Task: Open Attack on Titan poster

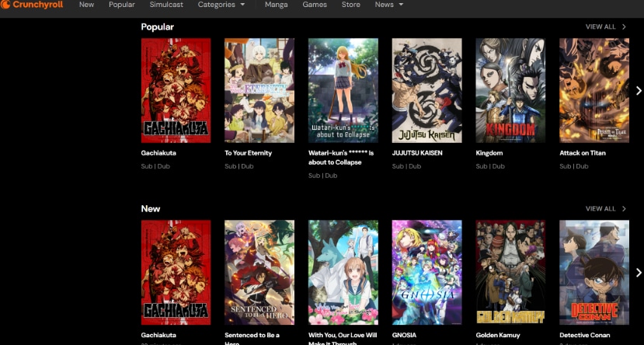Action: [594, 90]
